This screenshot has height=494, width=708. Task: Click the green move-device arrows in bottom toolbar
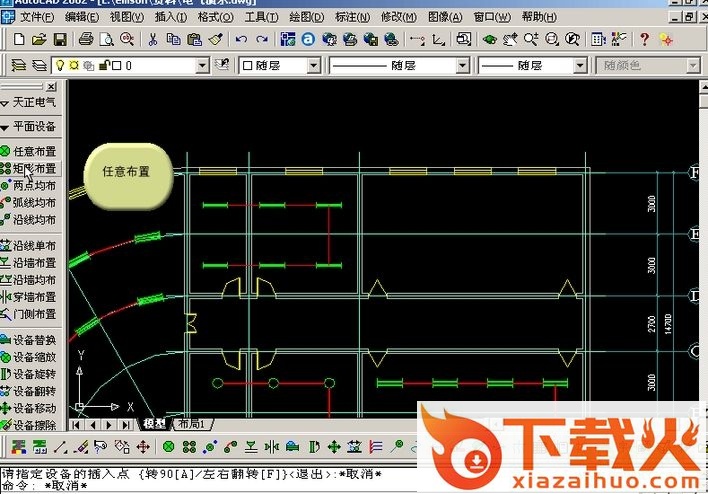(334, 447)
